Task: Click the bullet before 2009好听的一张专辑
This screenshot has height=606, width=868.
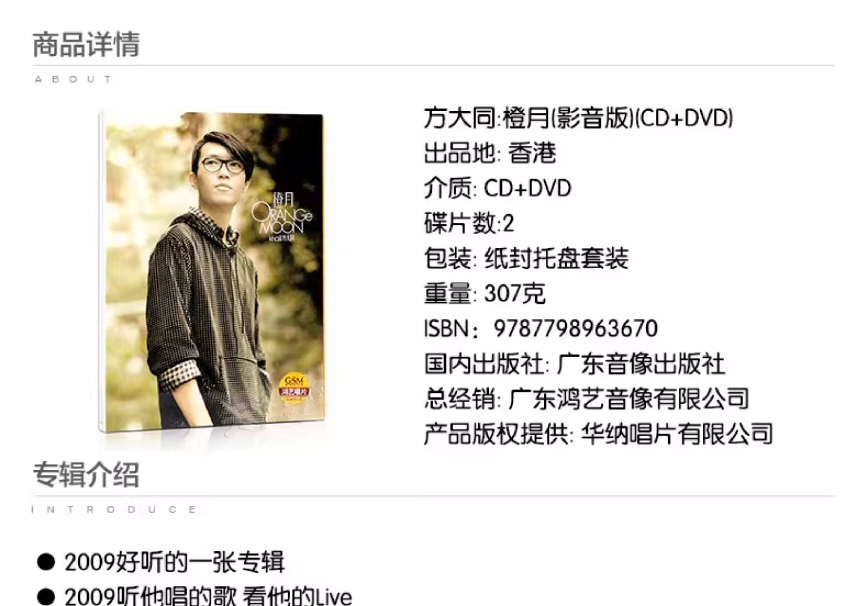Action: coord(46,562)
